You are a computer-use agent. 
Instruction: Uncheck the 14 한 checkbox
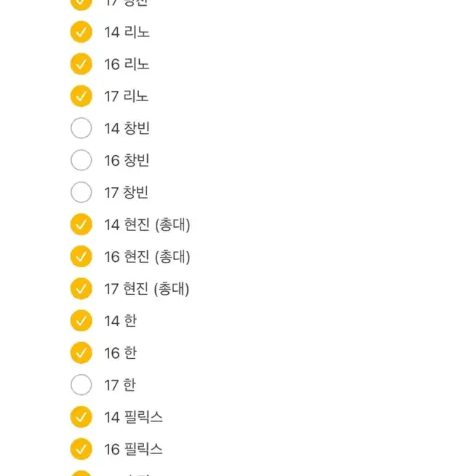(81, 320)
